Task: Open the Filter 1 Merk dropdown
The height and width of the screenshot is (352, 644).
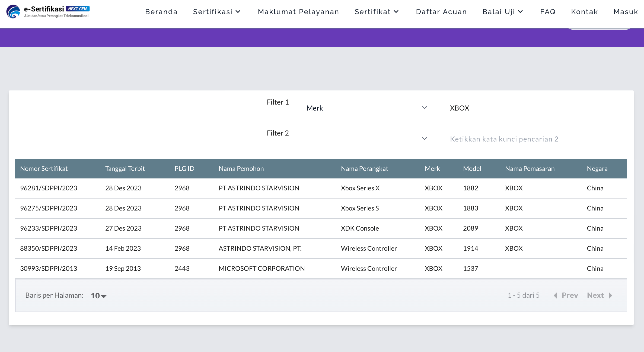Action: pos(367,108)
